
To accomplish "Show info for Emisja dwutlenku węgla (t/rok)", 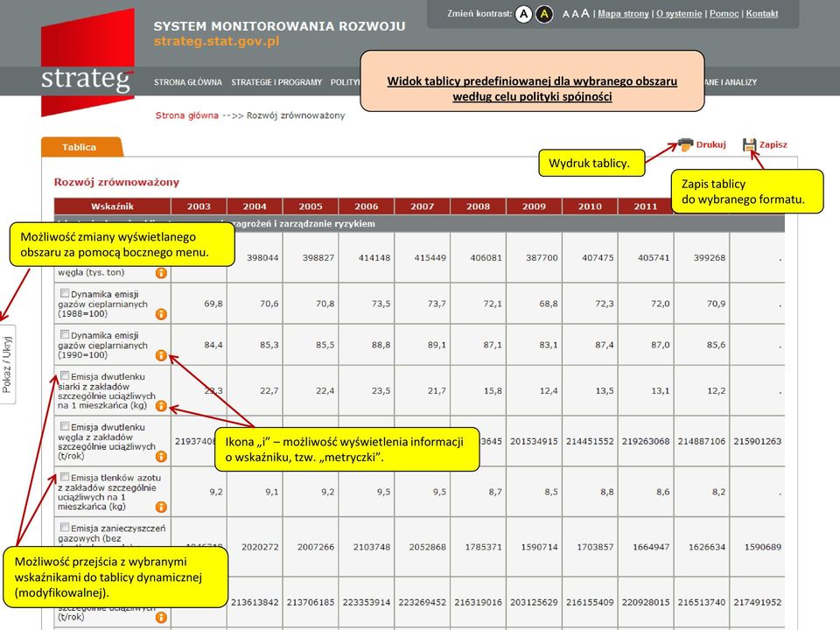I will point(161,457).
